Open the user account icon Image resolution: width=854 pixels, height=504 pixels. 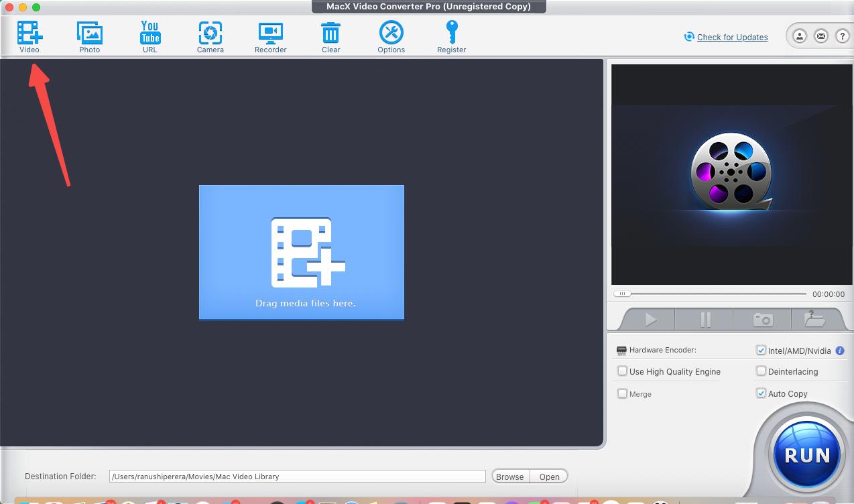pyautogui.click(x=800, y=36)
